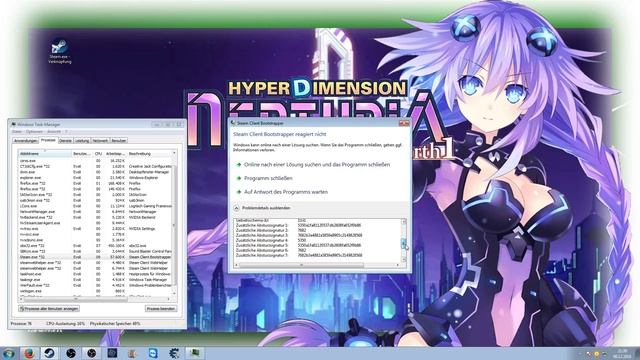Image resolution: width=640 pixels, height=360 pixels.
Task: Select the dwm.exe process row
Action: tap(95, 172)
